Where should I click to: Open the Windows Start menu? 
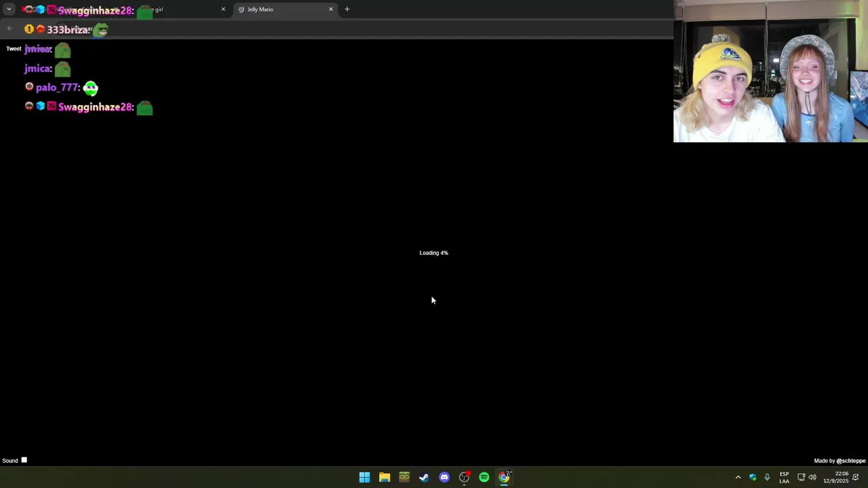[364, 477]
